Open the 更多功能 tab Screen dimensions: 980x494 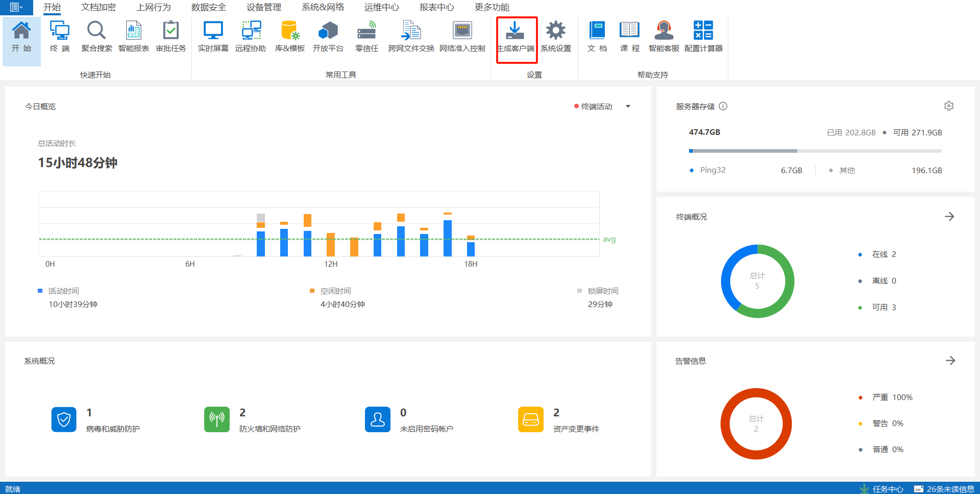point(492,7)
